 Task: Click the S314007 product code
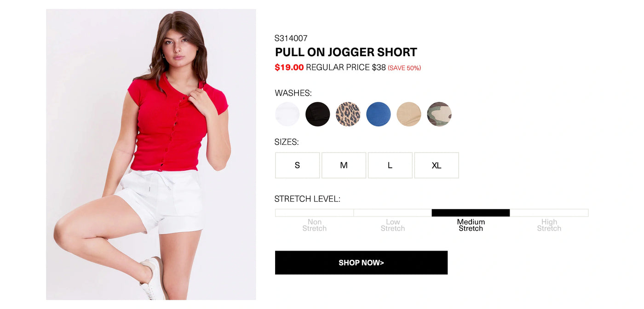[291, 38]
